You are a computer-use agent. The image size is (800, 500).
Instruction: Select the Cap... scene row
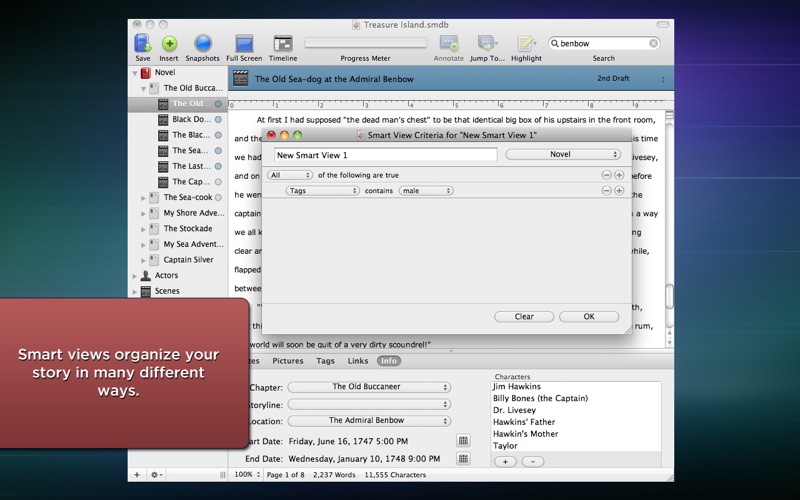(190, 182)
